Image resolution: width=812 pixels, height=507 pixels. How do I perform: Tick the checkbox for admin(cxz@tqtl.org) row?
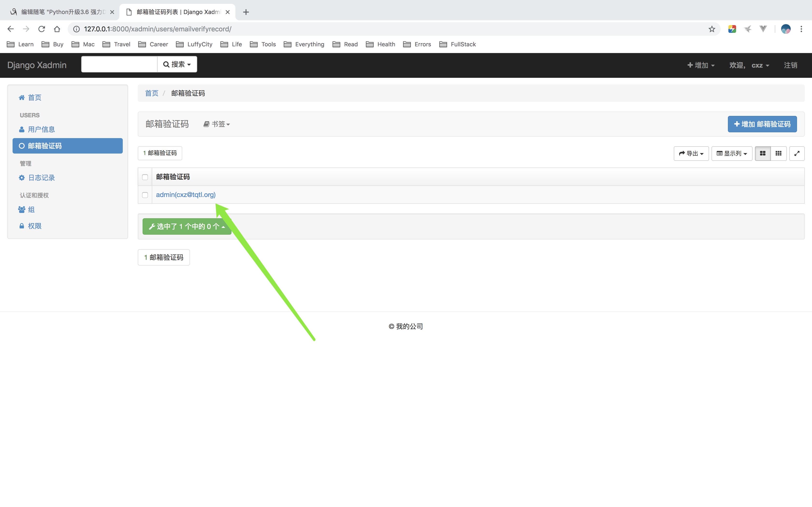coord(145,195)
